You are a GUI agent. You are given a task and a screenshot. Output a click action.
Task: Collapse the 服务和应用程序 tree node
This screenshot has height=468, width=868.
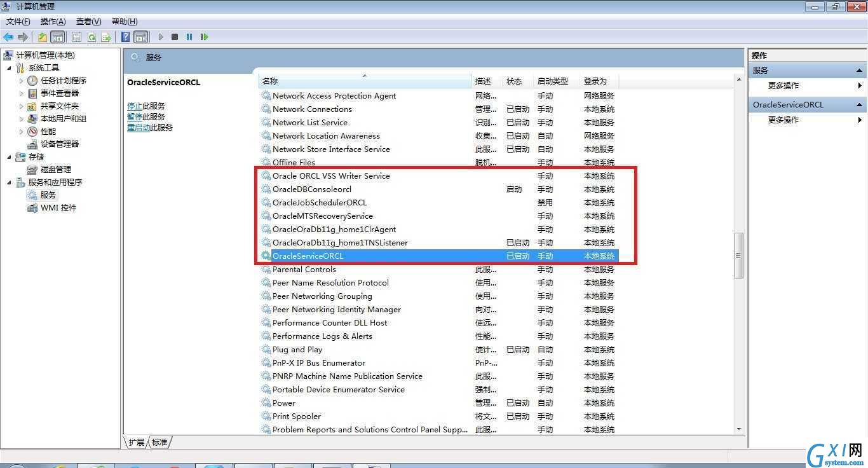[x=9, y=182]
